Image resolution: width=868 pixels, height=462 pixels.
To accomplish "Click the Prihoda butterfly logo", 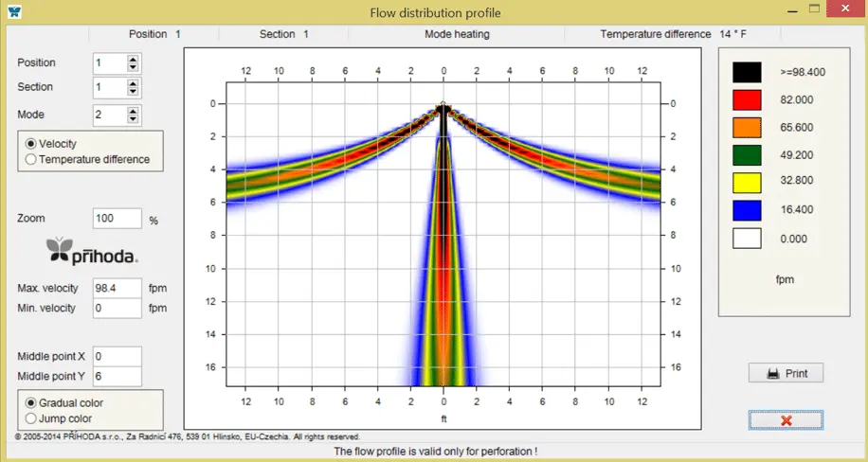I will (x=60, y=250).
